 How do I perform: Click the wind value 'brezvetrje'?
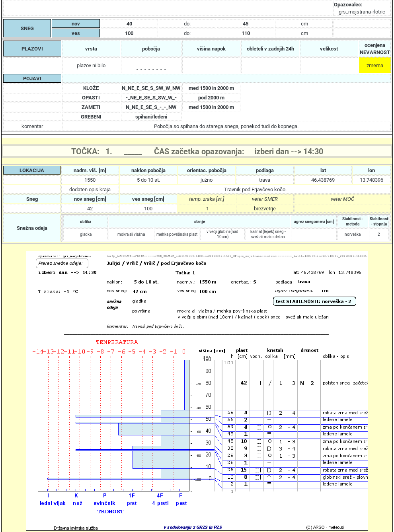pyautogui.click(x=265, y=209)
